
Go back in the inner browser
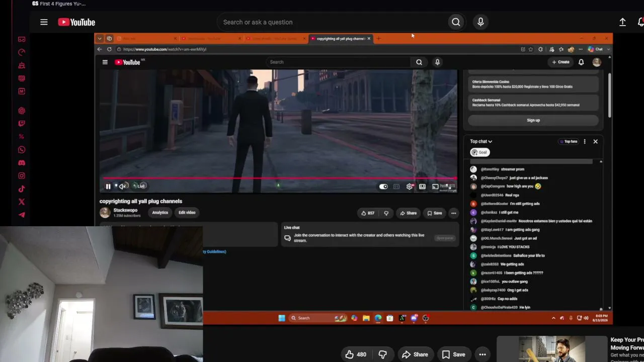[100, 49]
